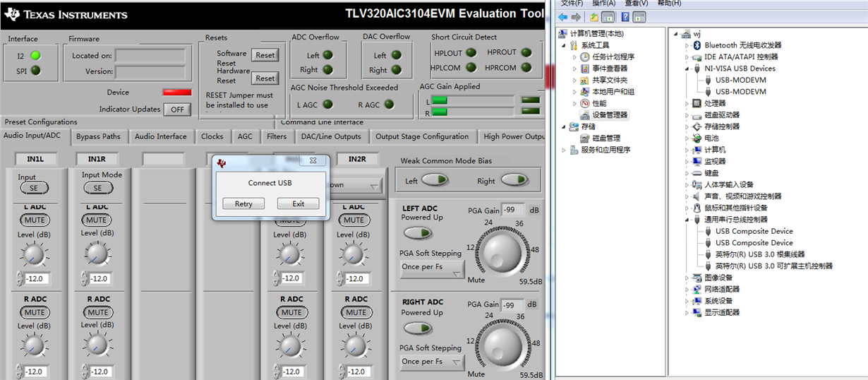The width and height of the screenshot is (868, 380).
Task: Collapse the NI-VISA USB Devices node
Action: click(x=687, y=69)
